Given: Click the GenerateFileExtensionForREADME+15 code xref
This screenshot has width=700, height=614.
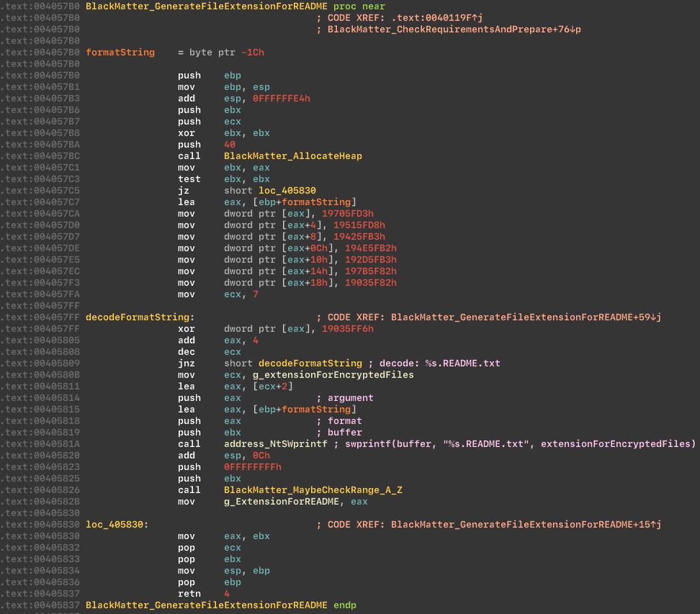Looking at the screenshot, I should point(526,525).
